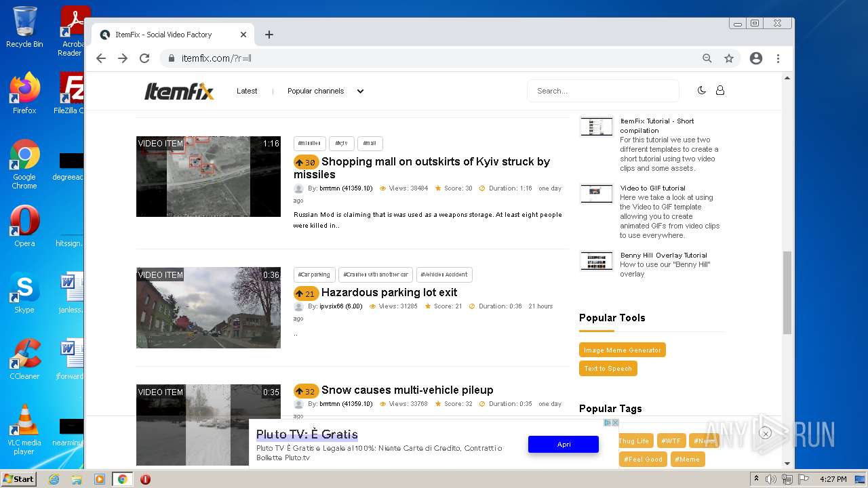Click the Chrome taskbar icon
Image resolution: width=868 pixels, height=488 pixels.
[x=122, y=479]
